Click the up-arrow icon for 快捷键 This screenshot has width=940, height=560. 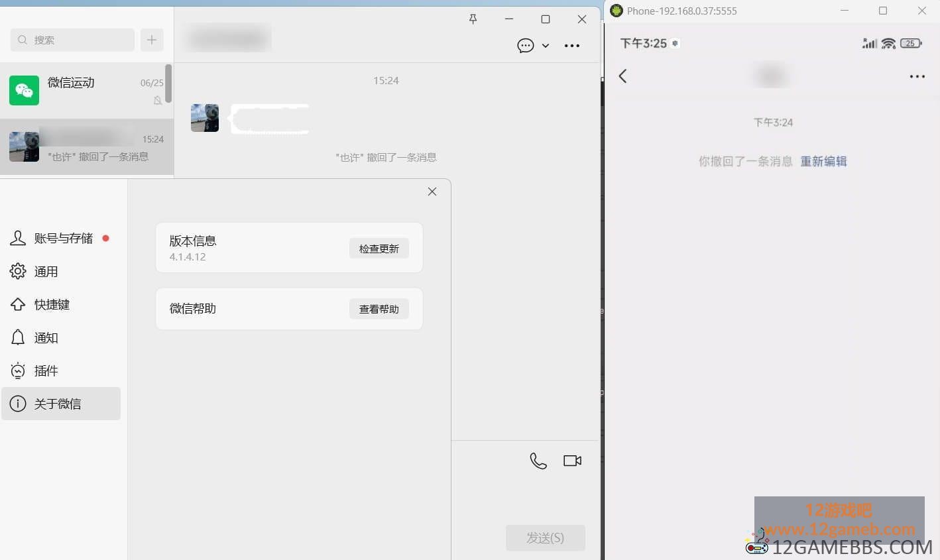[x=18, y=304]
